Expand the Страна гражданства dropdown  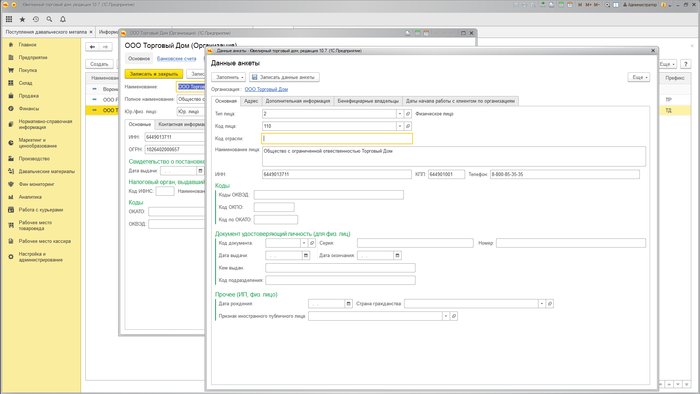click(542, 303)
